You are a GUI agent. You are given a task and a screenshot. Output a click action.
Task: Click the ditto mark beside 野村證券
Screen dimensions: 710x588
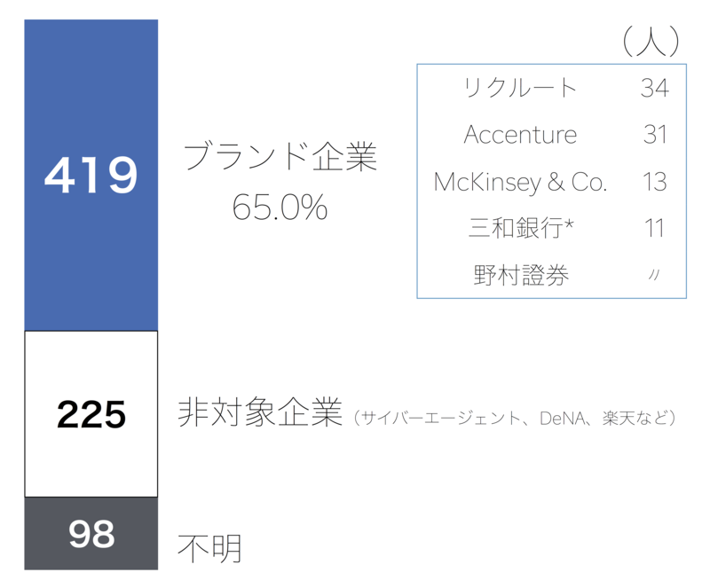pyautogui.click(x=654, y=275)
